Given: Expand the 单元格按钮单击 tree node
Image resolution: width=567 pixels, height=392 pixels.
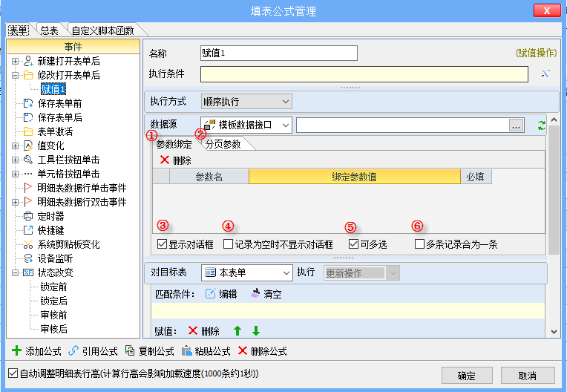Looking at the screenshot, I should [x=15, y=174].
